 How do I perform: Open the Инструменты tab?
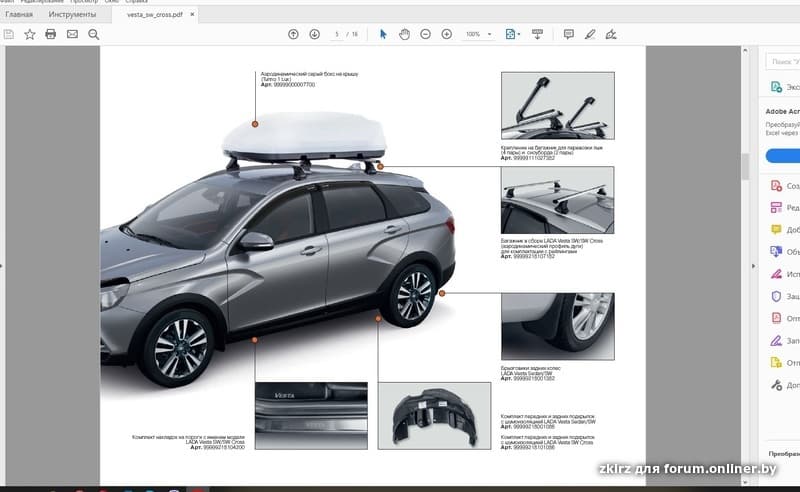72,15
